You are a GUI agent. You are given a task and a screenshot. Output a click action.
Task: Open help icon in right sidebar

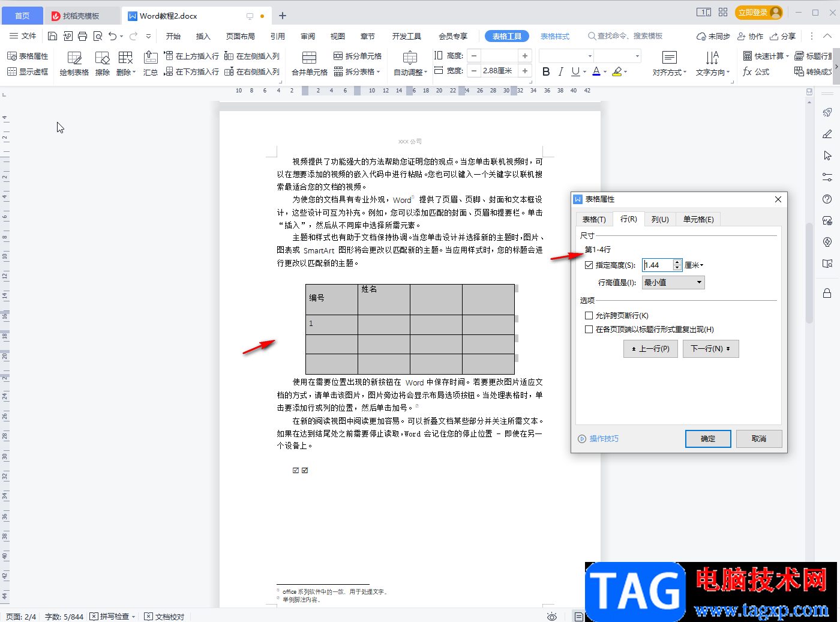point(827,199)
